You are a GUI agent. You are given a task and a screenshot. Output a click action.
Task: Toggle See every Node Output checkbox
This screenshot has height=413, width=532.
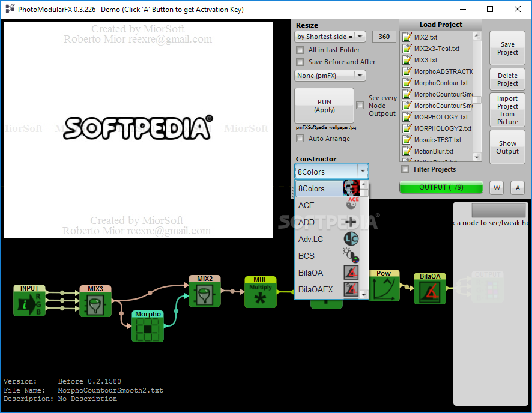(x=360, y=106)
